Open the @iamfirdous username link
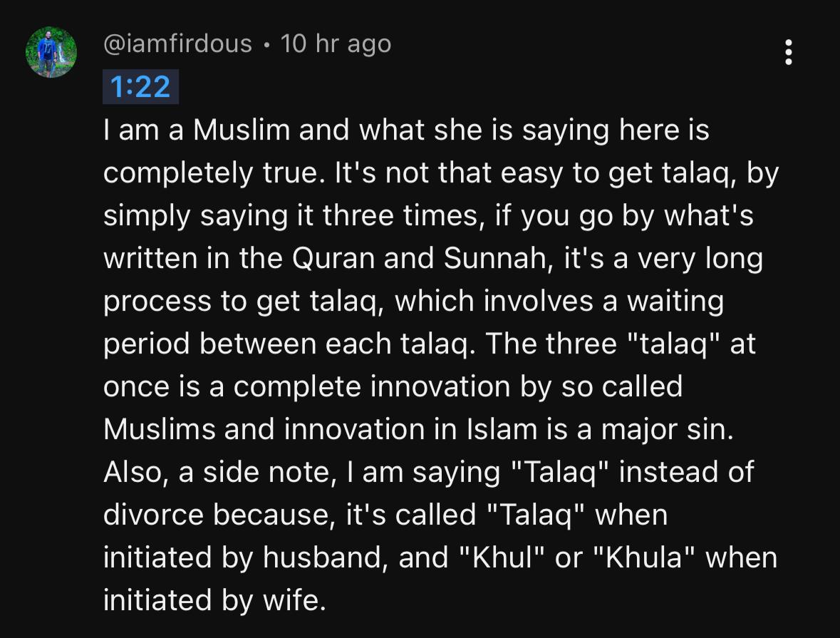 (177, 43)
